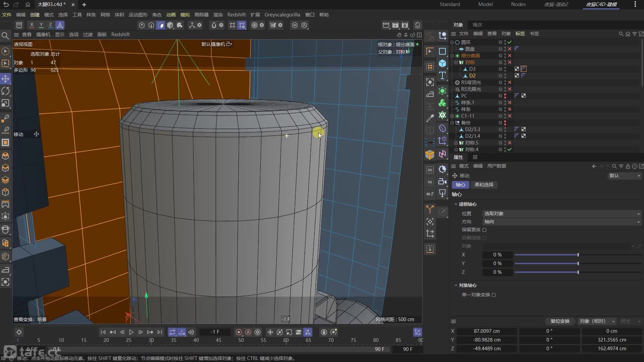This screenshot has height=362, width=644.
Task: Collapse the 建模轴心 section
Action: tap(456, 204)
